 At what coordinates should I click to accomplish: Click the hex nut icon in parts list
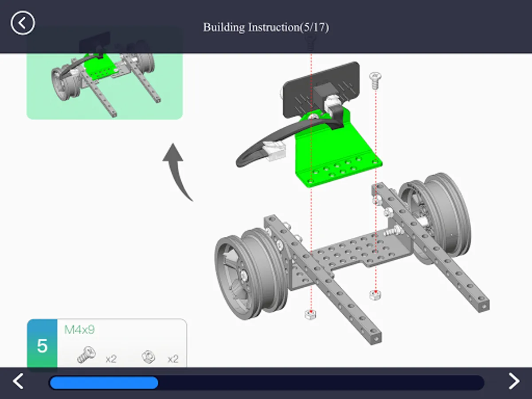pyautogui.click(x=149, y=356)
